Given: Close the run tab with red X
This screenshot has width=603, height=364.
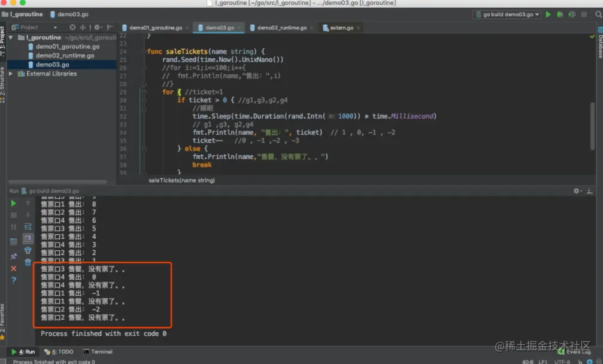Looking at the screenshot, I should pyautogui.click(x=13, y=268).
